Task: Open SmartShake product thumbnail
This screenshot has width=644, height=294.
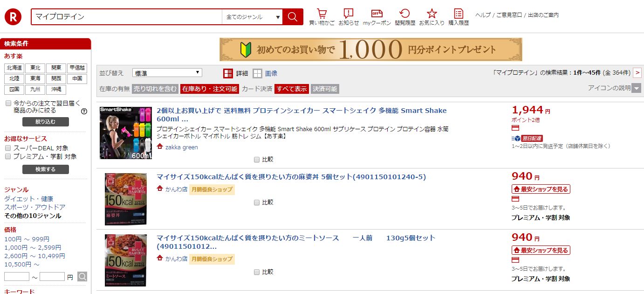Action: (126, 133)
